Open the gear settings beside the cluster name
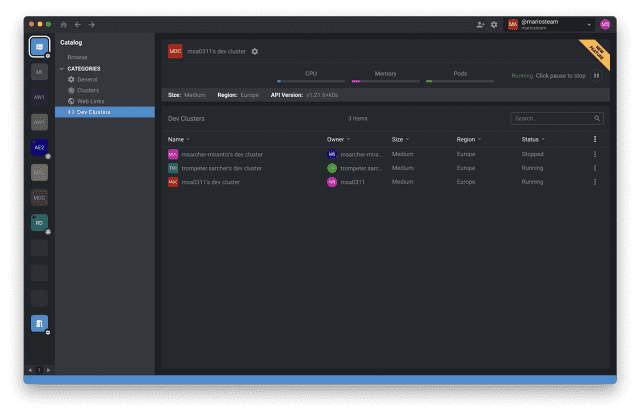The image size is (640, 415). [x=255, y=51]
